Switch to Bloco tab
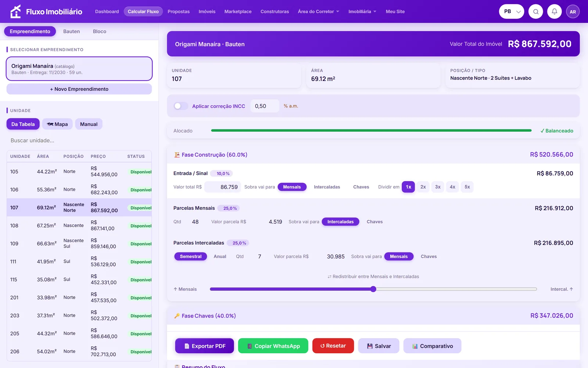 (x=100, y=31)
